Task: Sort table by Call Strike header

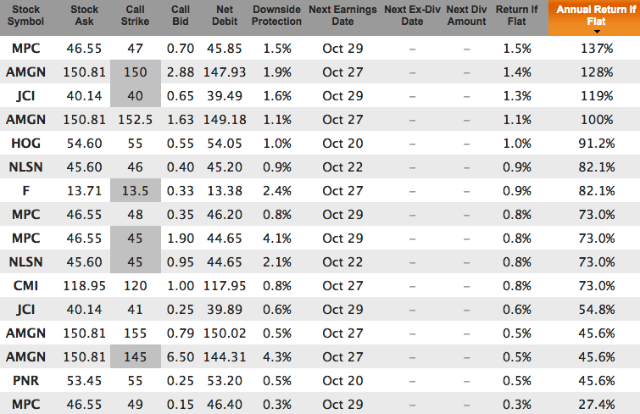Action: 135,16
